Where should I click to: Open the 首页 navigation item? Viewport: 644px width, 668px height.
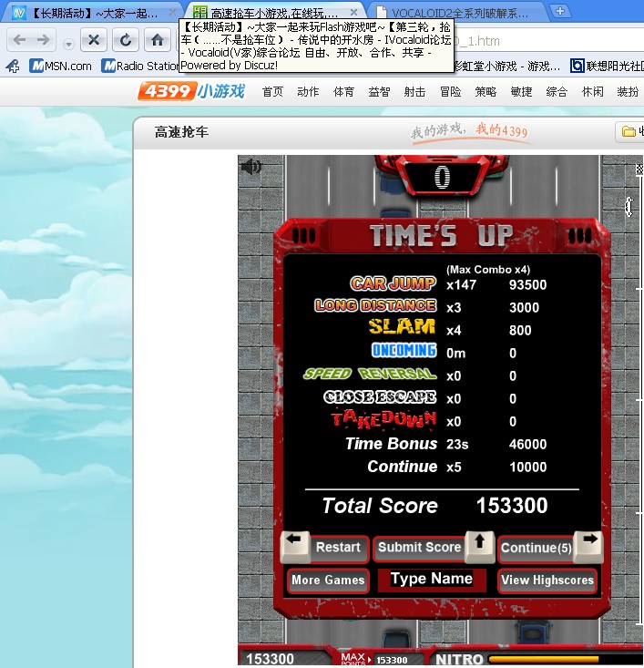coord(272,92)
